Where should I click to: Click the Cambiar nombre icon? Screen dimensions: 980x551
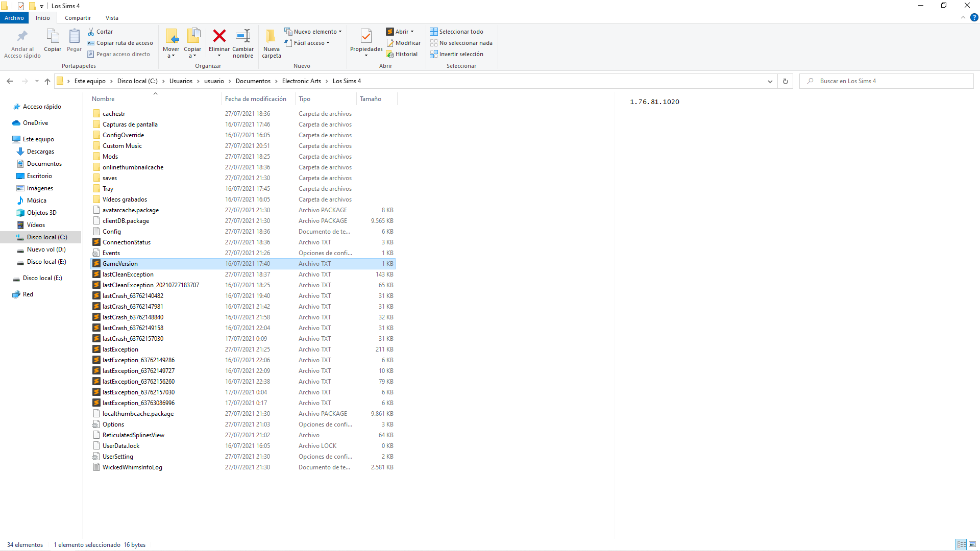(243, 36)
